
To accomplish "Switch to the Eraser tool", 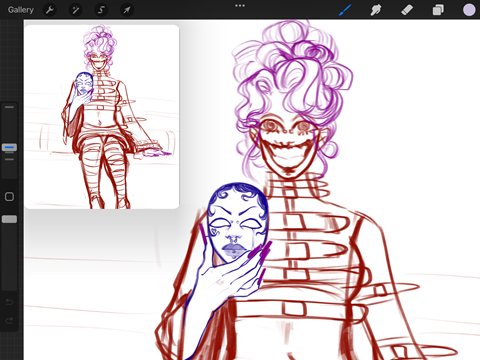I will click(x=407, y=10).
